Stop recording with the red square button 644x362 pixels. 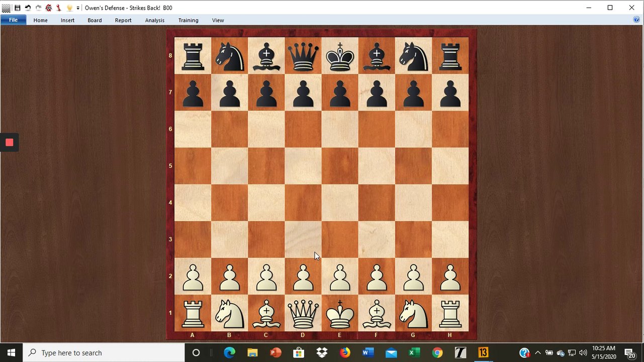[x=9, y=142]
